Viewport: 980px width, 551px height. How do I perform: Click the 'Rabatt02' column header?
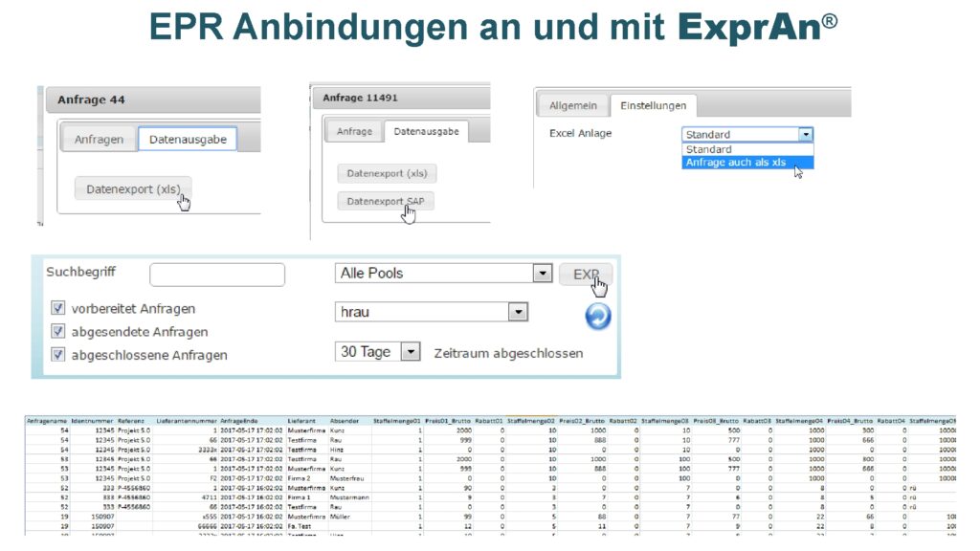[623, 421]
